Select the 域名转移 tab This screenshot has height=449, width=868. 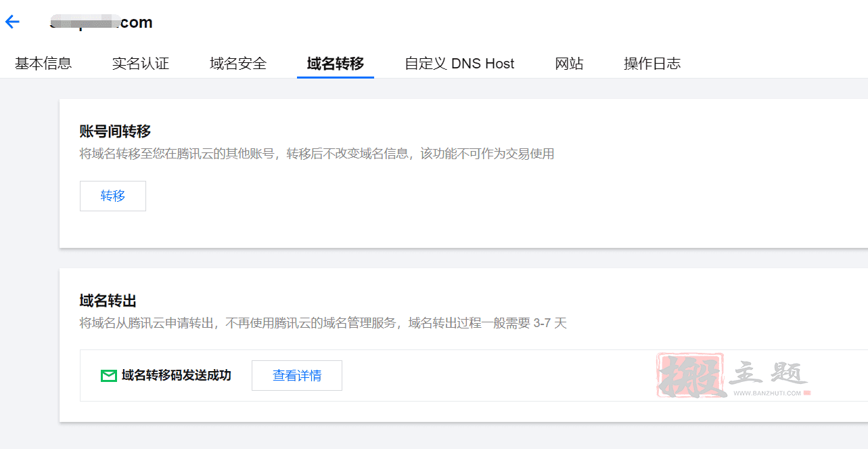[x=336, y=64]
